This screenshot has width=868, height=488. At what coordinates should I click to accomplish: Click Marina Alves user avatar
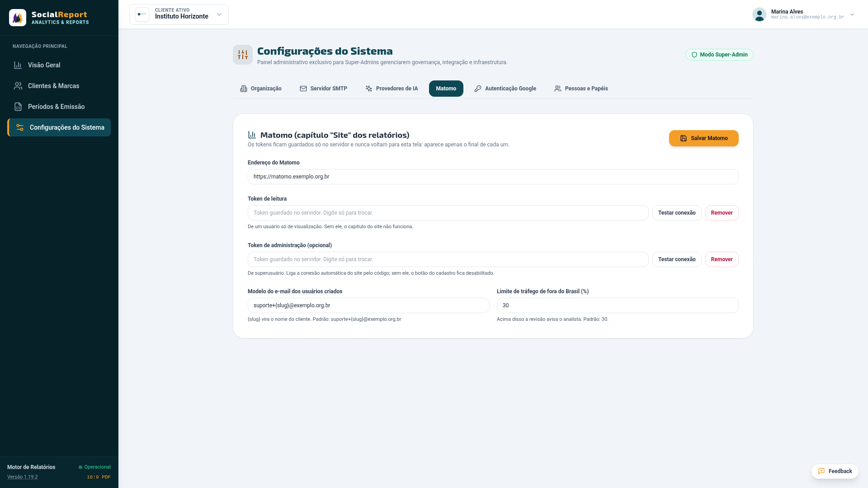759,14
